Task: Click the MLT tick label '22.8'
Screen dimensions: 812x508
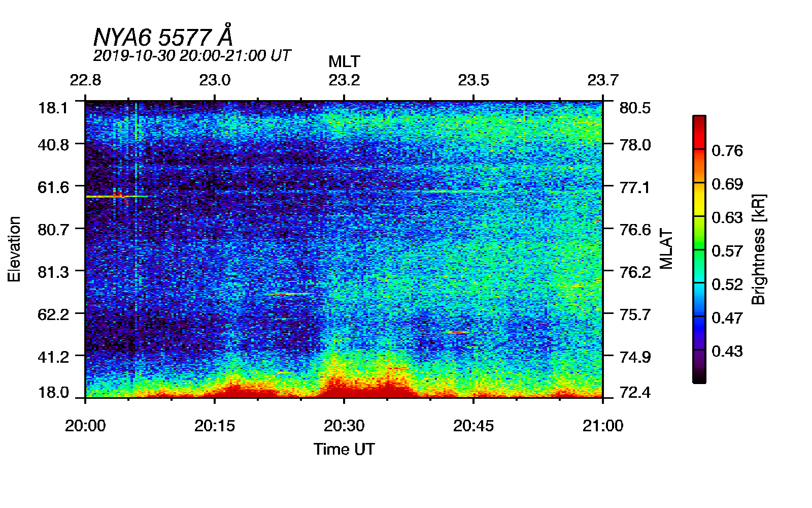Action: (85, 80)
